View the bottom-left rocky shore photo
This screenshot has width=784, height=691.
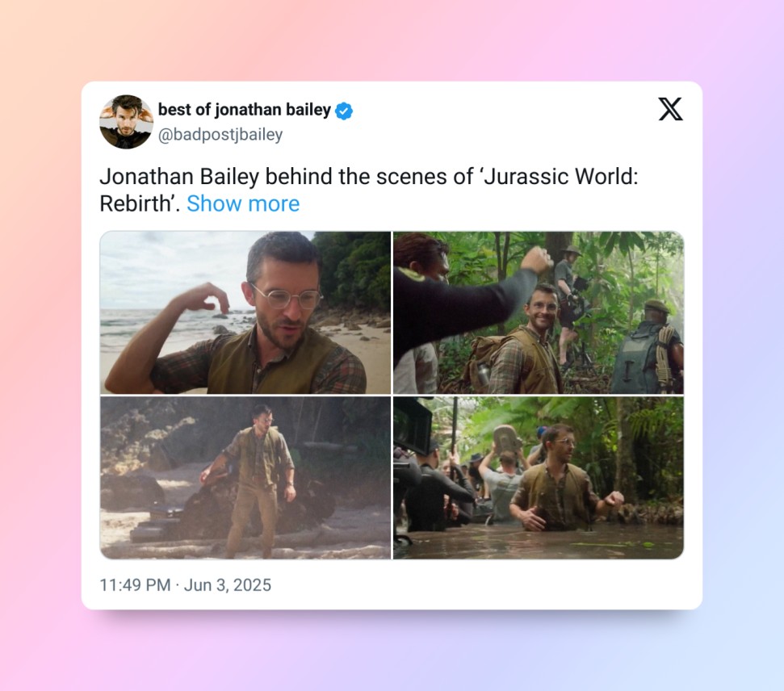(x=245, y=477)
